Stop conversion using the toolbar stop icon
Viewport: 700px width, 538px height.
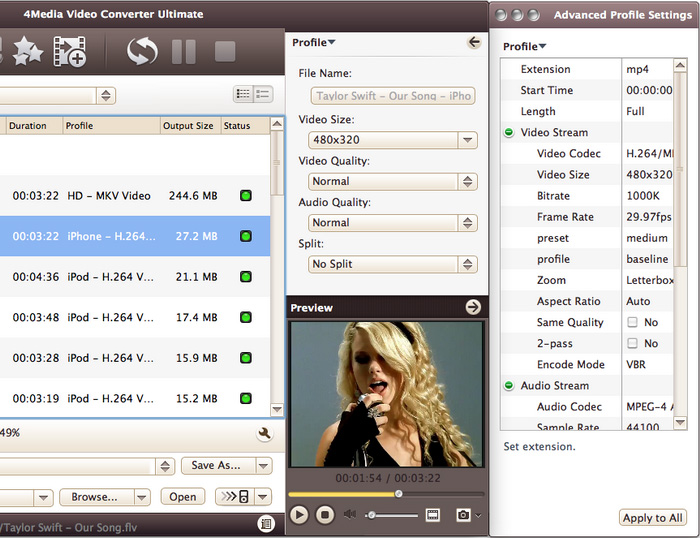click(x=225, y=51)
